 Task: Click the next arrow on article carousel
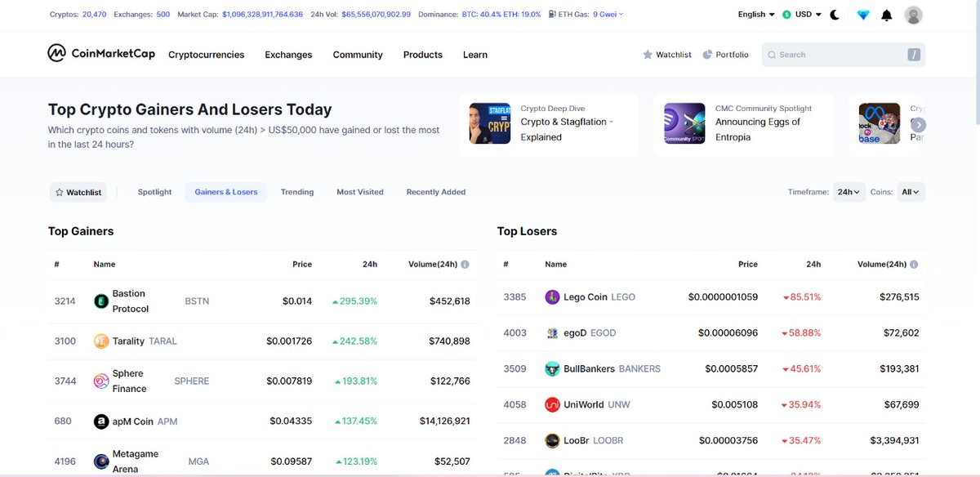(919, 125)
